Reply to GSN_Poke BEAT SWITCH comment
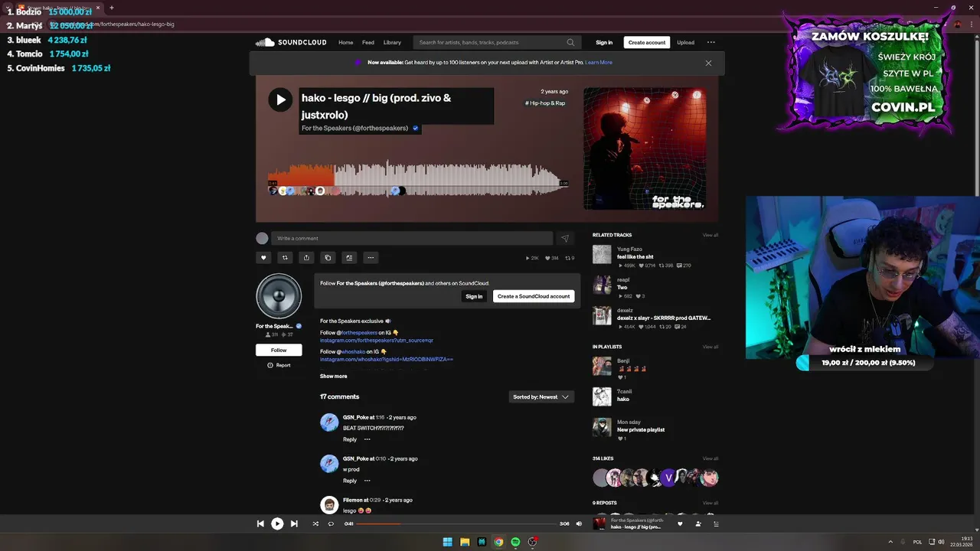The image size is (980, 551). 350,439
